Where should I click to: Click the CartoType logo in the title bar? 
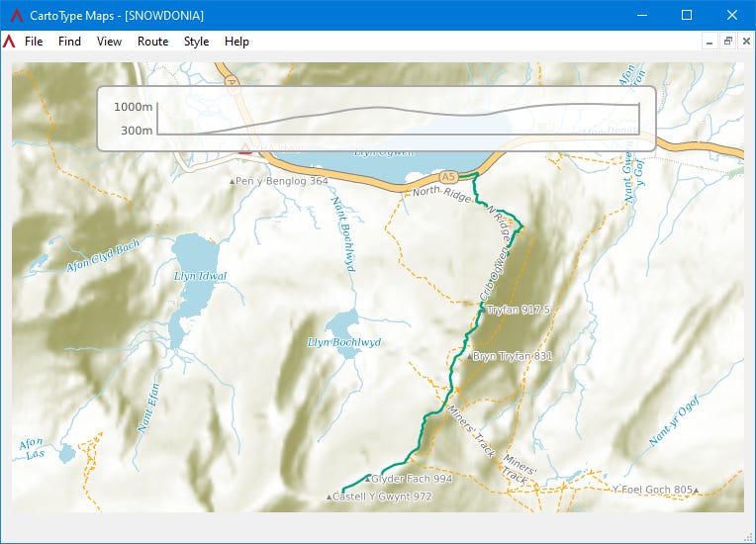pos(17,16)
